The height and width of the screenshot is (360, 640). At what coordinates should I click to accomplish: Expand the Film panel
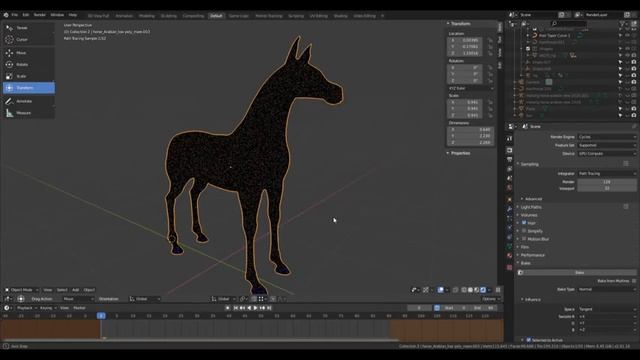click(524, 247)
